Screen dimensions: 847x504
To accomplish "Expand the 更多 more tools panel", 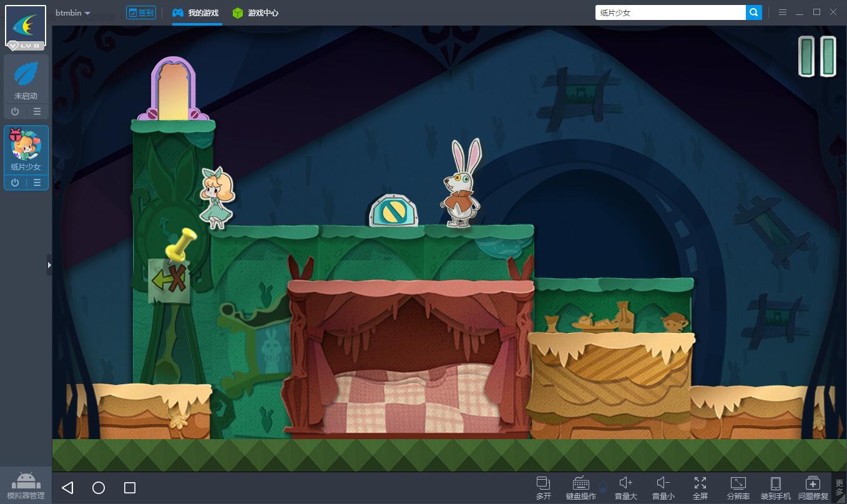I will [840, 488].
